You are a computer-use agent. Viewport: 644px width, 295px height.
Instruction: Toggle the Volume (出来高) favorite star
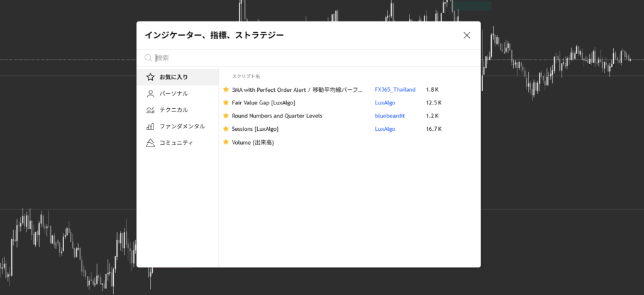click(x=226, y=142)
